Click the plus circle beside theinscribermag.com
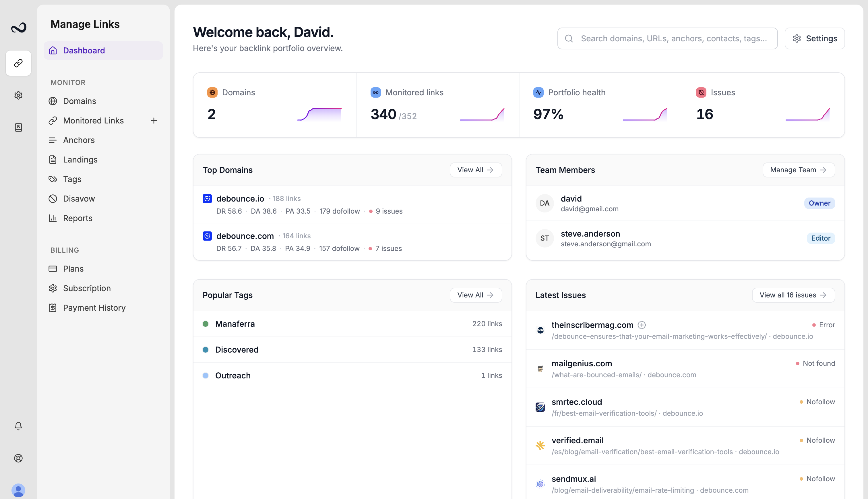Viewport: 868px width, 499px height. click(x=642, y=325)
